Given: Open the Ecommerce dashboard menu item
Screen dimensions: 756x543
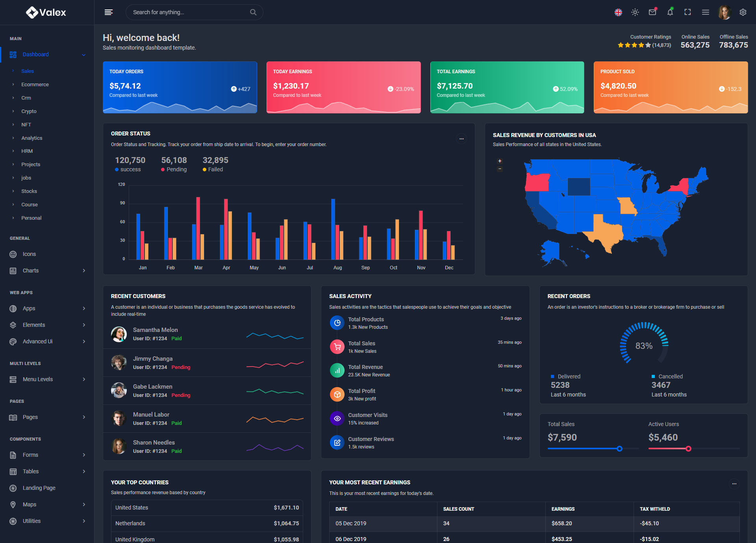Looking at the screenshot, I should click(35, 84).
